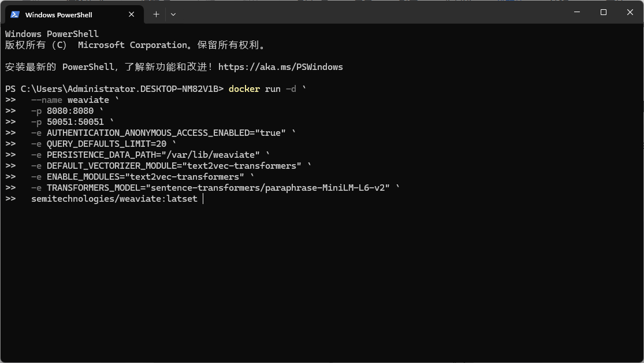The height and width of the screenshot is (363, 644).
Task: Click the 8080:8080 port mapping text
Action: point(69,110)
